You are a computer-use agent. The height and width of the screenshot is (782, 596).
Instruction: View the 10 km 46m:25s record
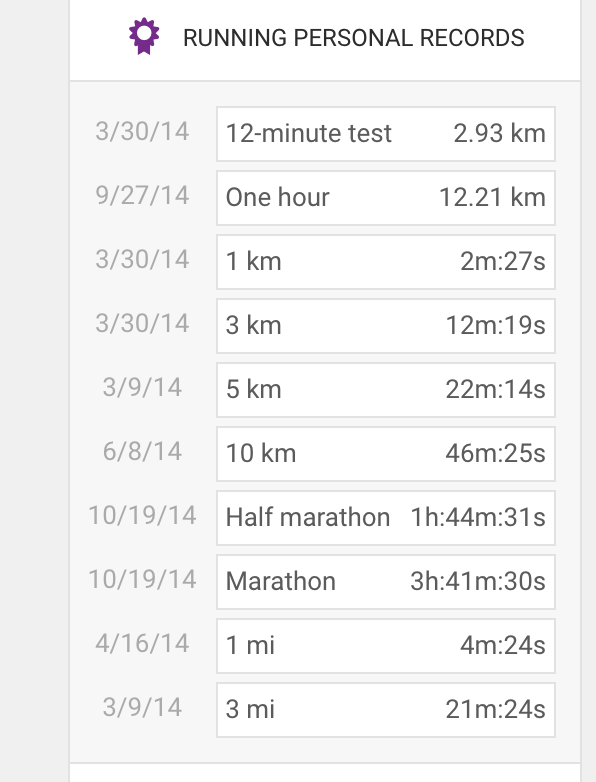386,454
